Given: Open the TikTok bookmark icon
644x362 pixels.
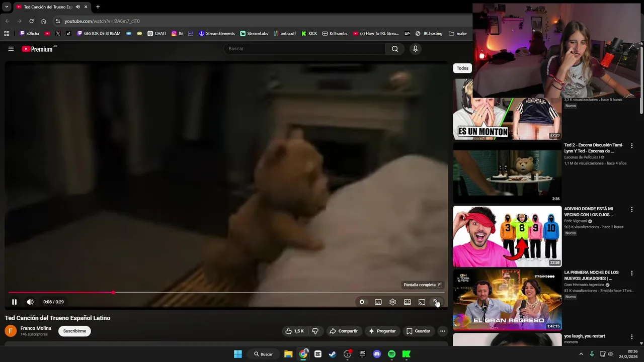Looking at the screenshot, I should pyautogui.click(x=69, y=34).
